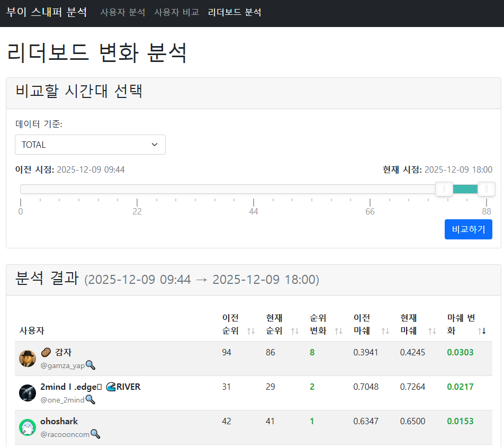
Task: Open 리더보드 분석 nav tab
Action: [x=235, y=12]
